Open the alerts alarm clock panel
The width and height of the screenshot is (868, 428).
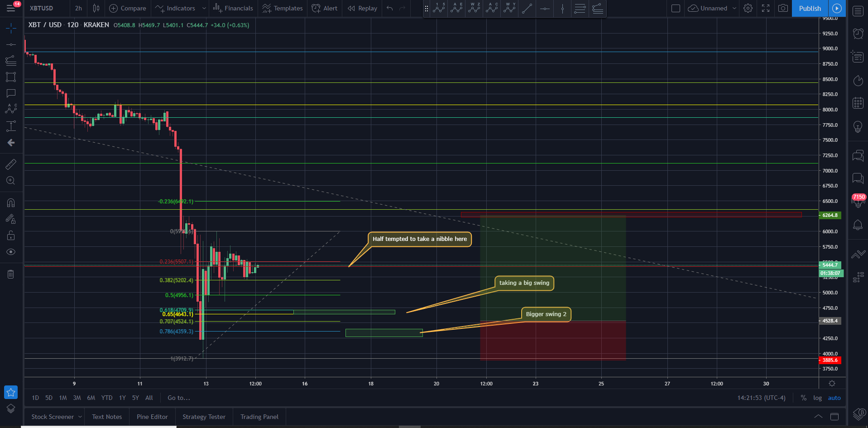tap(858, 34)
